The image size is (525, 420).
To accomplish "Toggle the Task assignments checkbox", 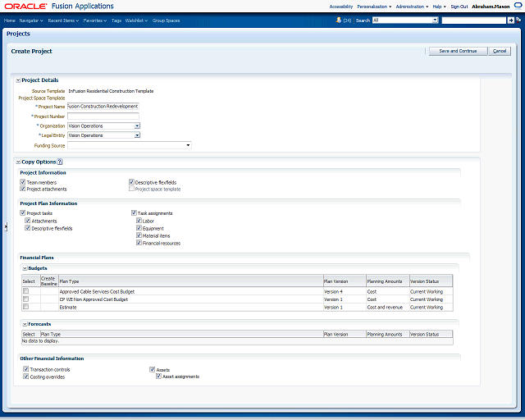I will (x=134, y=213).
